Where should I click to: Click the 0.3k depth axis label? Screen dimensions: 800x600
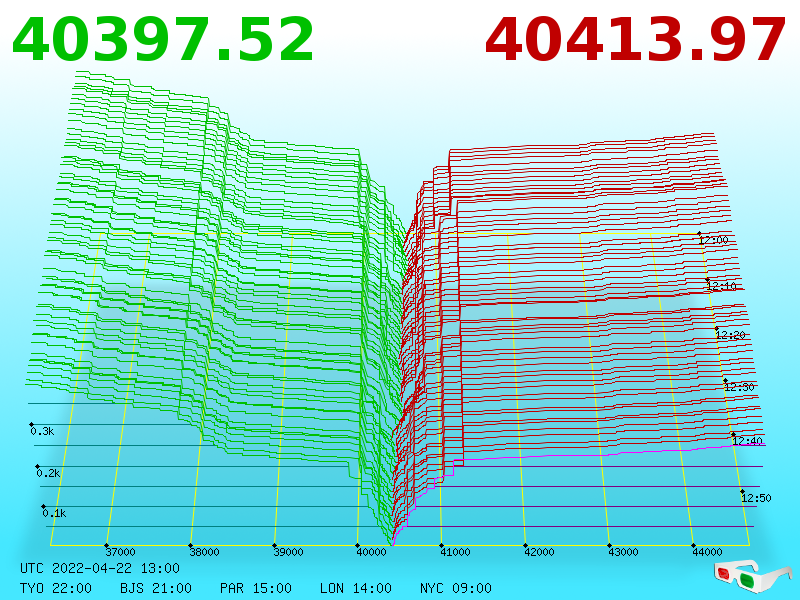[42, 431]
